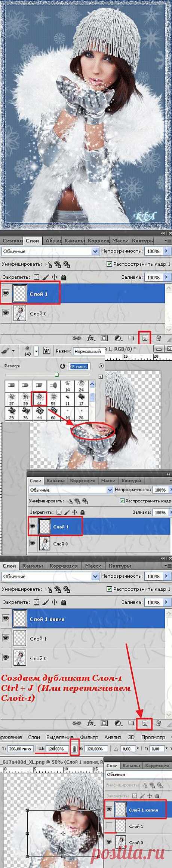
Task: Open the Выделение menu
Action: pyautogui.click(x=60, y=737)
